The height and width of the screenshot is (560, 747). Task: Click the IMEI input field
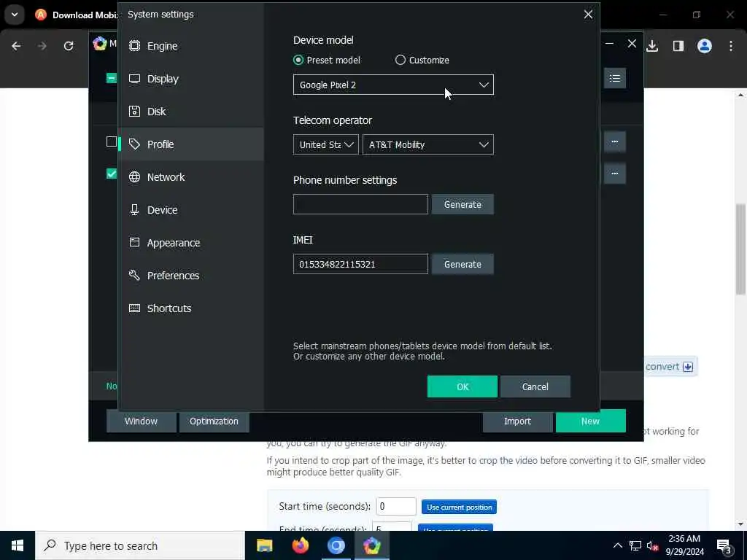pos(360,264)
